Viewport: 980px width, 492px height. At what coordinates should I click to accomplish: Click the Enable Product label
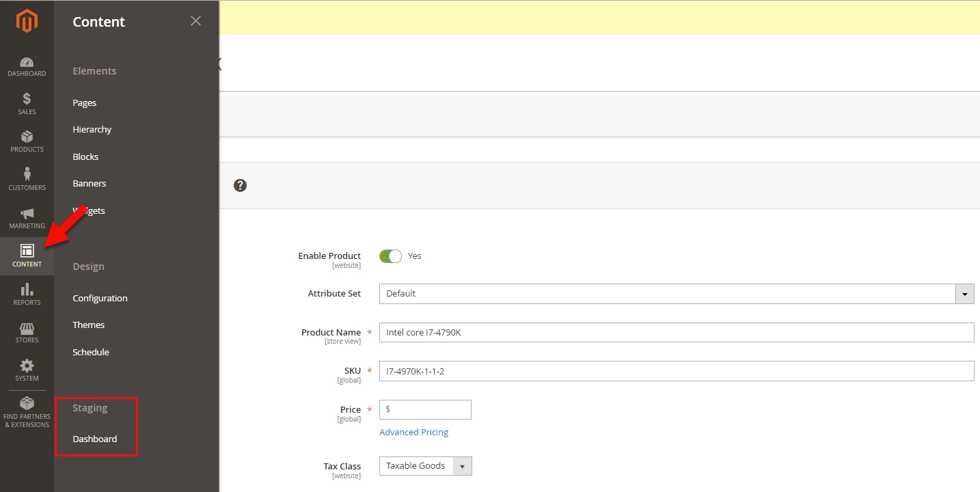pos(329,256)
